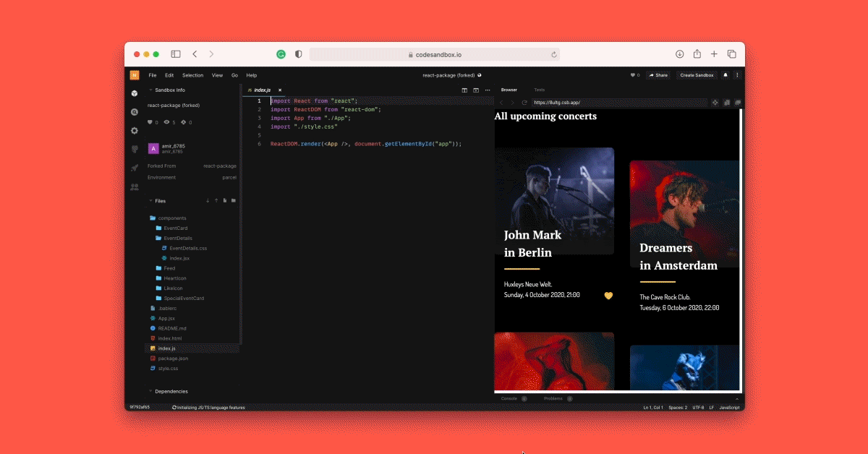868x454 pixels.
Task: Collapse the Sandbox Info section
Action: (x=150, y=90)
